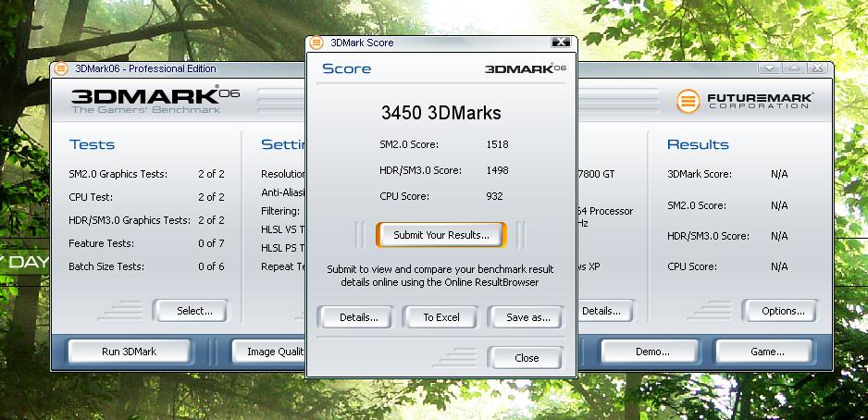Click the Results panel heading

(698, 145)
